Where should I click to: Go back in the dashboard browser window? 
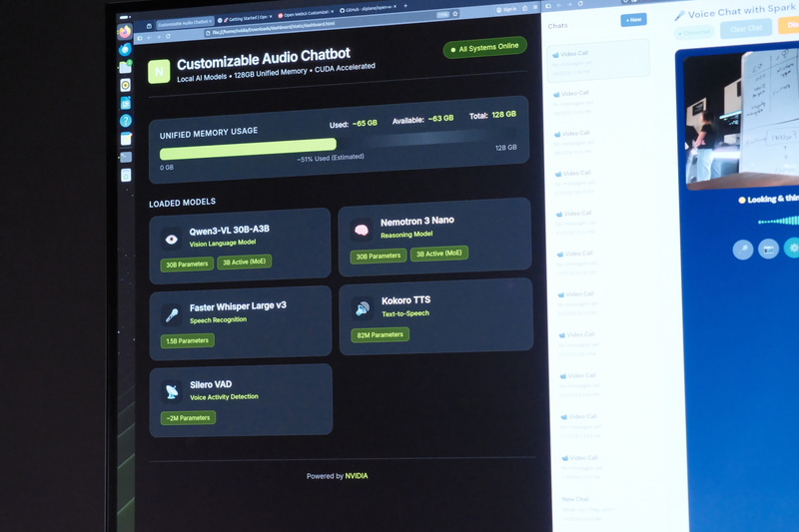click(149, 38)
